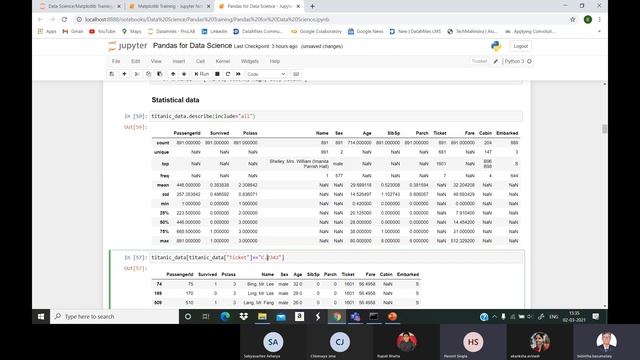Open the command palette keyboard icon
The width and height of the screenshot is (640, 360).
(x=296, y=74)
